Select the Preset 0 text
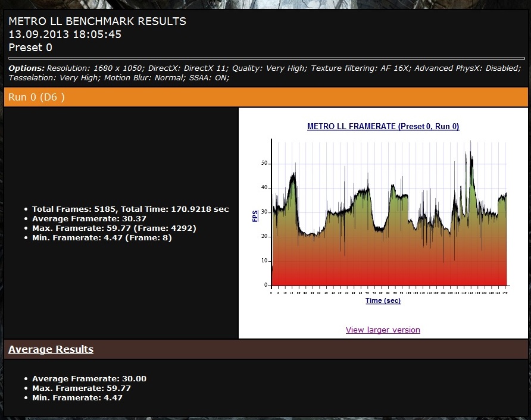Viewport: 531px width, 420px height. (x=30, y=48)
